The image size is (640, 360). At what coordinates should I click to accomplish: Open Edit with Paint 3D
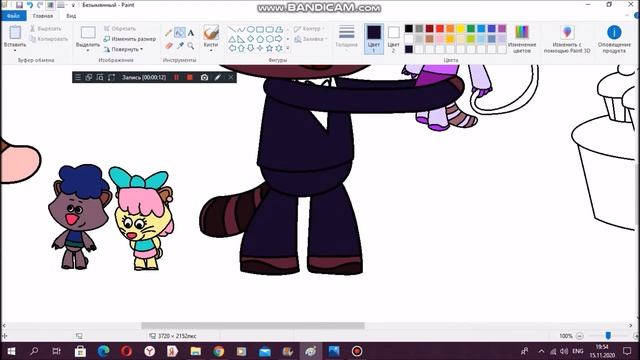point(567,39)
